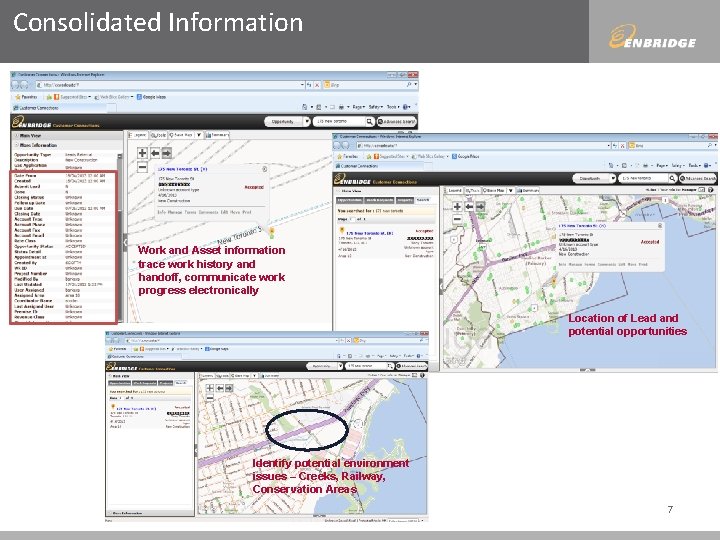The width and height of the screenshot is (720, 540).
Task: Go to the previous map extent in top-left window
Action: 155,153
